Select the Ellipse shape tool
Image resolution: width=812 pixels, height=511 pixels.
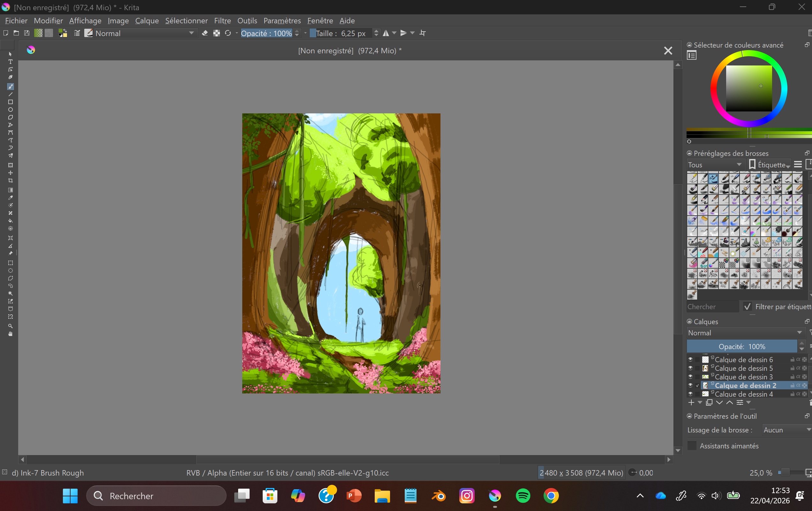[x=11, y=110]
